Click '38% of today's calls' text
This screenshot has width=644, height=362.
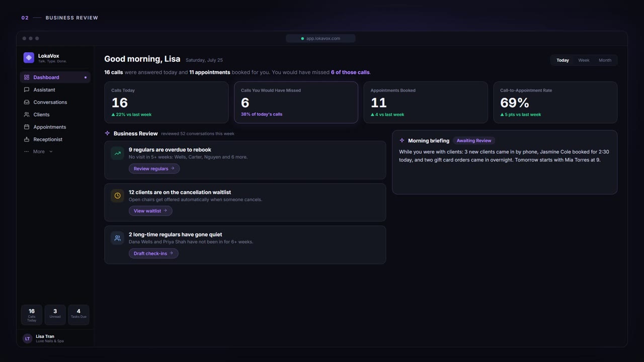coord(262,114)
